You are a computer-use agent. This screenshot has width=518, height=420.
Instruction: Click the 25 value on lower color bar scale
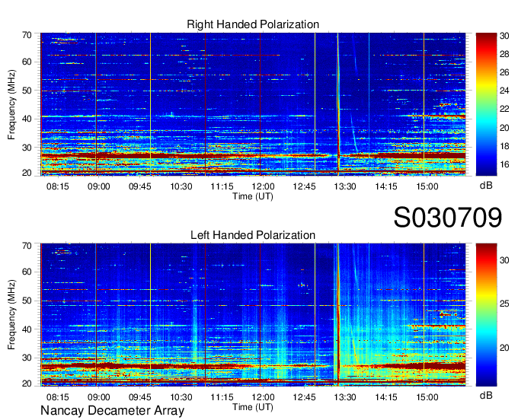[x=504, y=304]
